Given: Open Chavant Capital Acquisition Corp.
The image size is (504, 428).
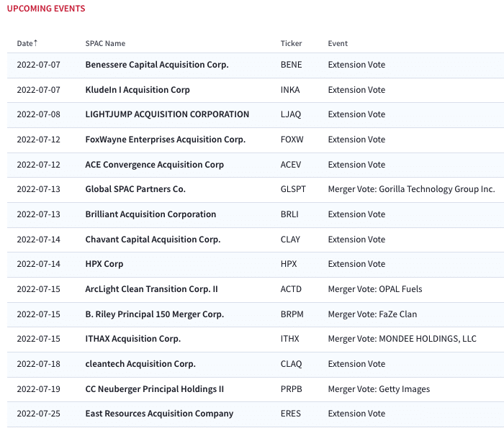Looking at the screenshot, I should [153, 240].
